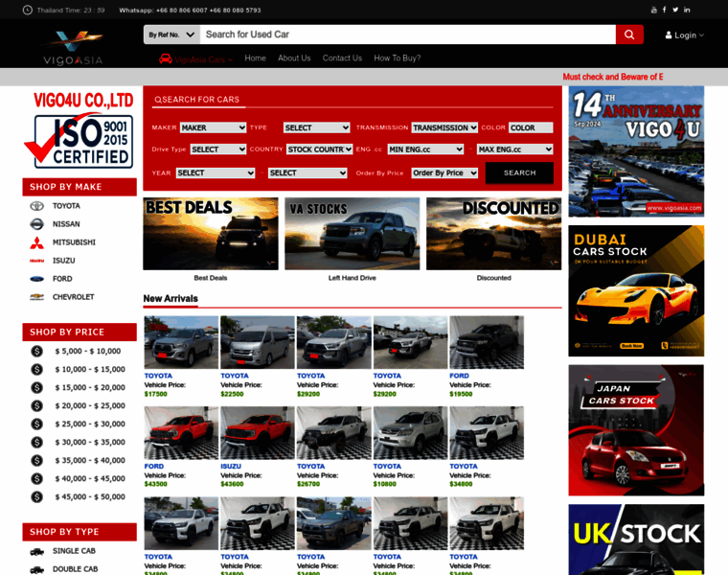Click the Toyota logo icon
Viewport: 728px width, 575px height.
click(x=36, y=206)
